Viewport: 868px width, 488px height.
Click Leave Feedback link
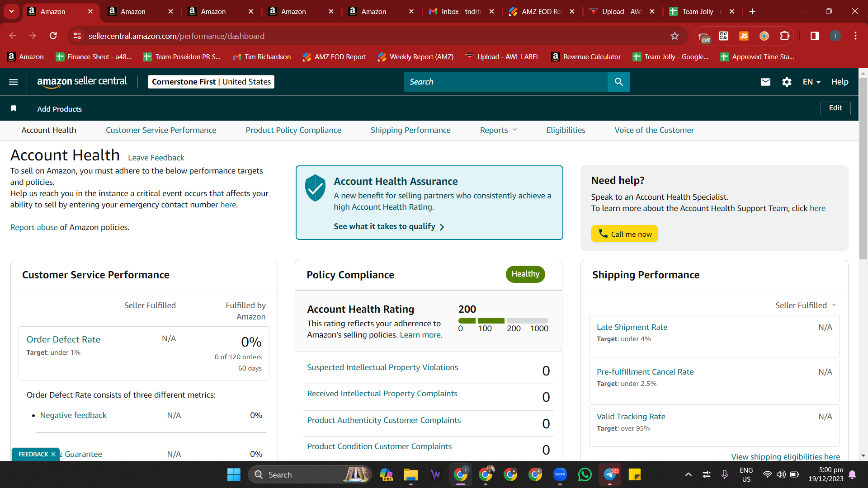[x=156, y=158]
